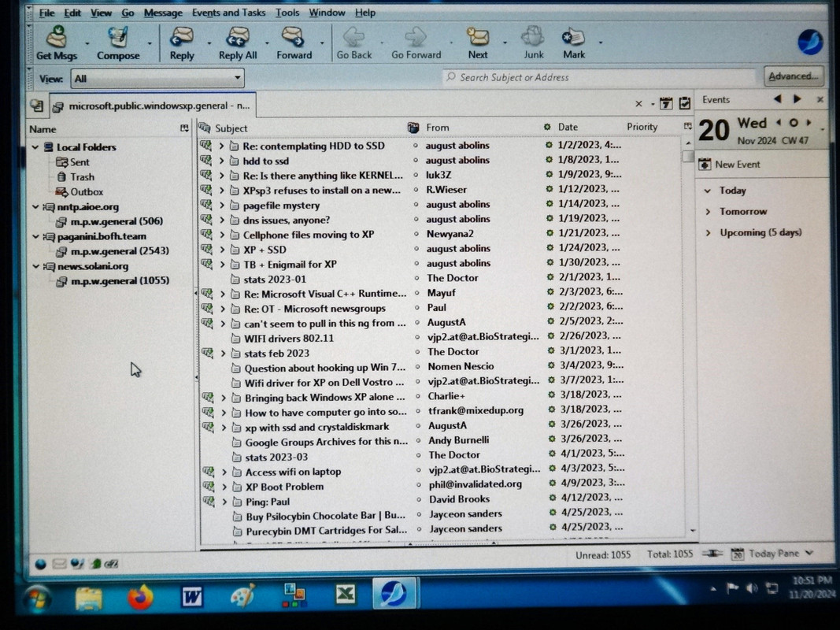Click the thread column header icon
The width and height of the screenshot is (840, 630).
click(x=204, y=128)
